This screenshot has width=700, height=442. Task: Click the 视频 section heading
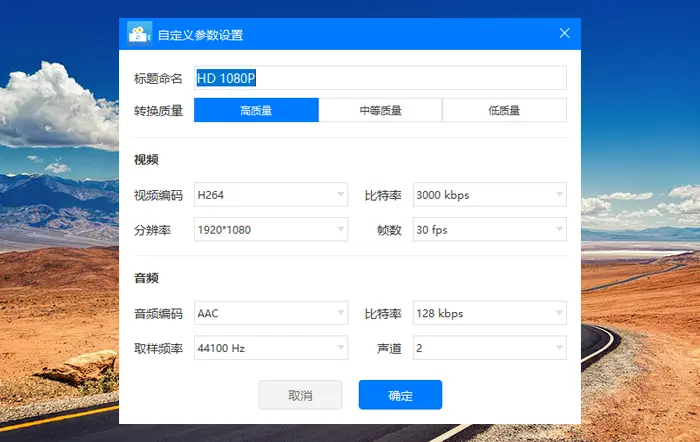tap(146, 160)
